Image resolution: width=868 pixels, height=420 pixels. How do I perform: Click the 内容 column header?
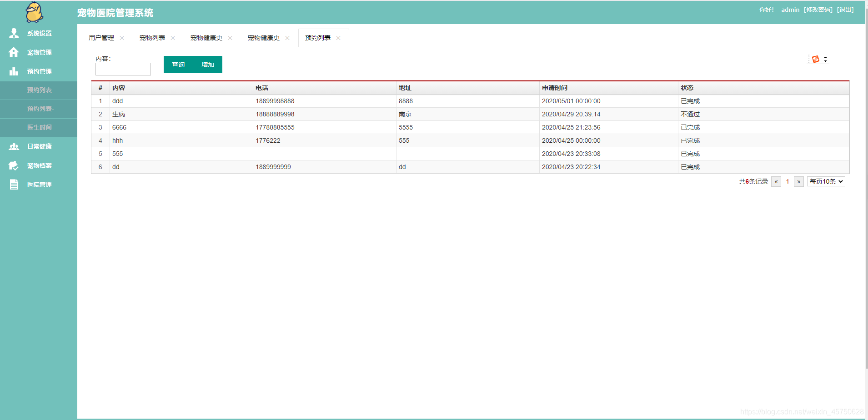[x=181, y=88]
